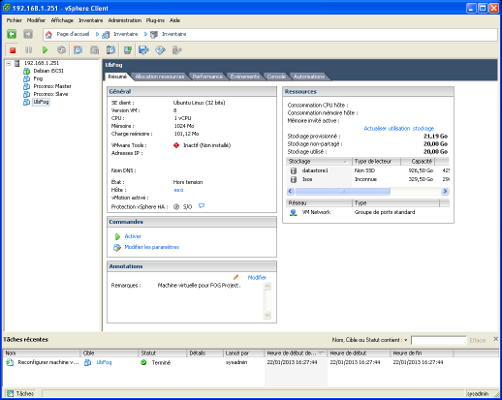Click Actualiser utilisation stockage link
Screen dimensions: 502x400
399,128
